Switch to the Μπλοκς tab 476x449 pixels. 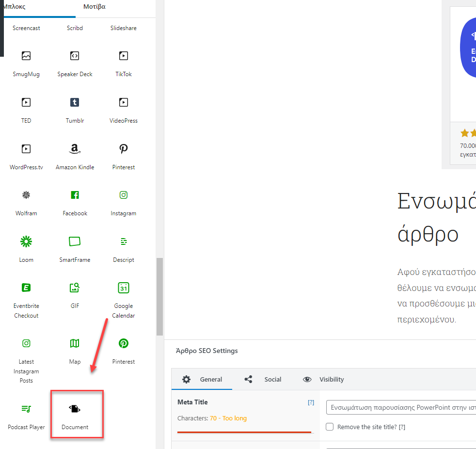15,6
